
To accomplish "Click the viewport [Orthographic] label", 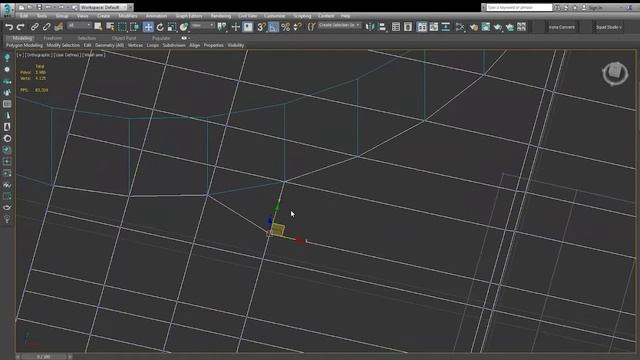I will tap(38, 55).
